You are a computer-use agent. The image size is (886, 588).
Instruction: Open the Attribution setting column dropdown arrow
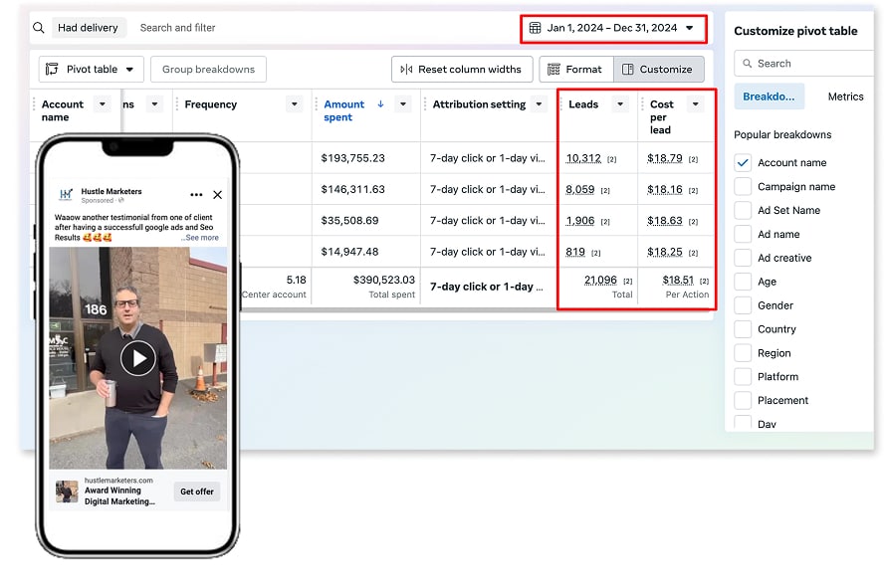(x=539, y=103)
